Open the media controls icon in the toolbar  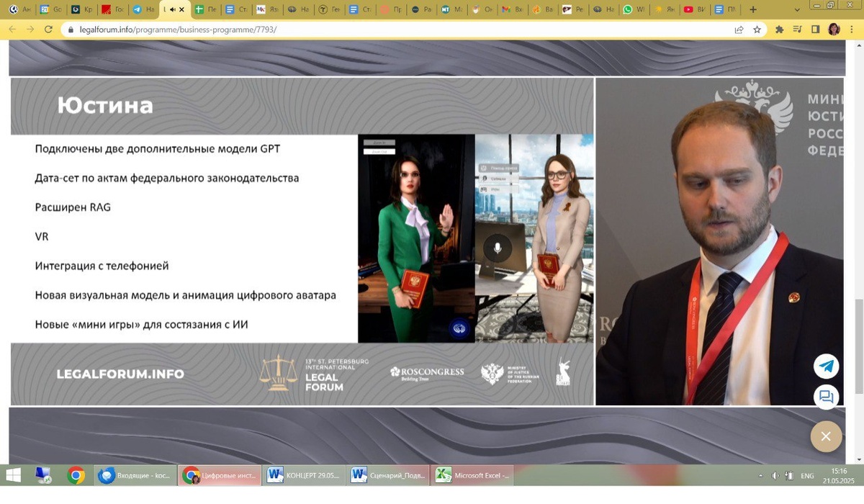[797, 30]
